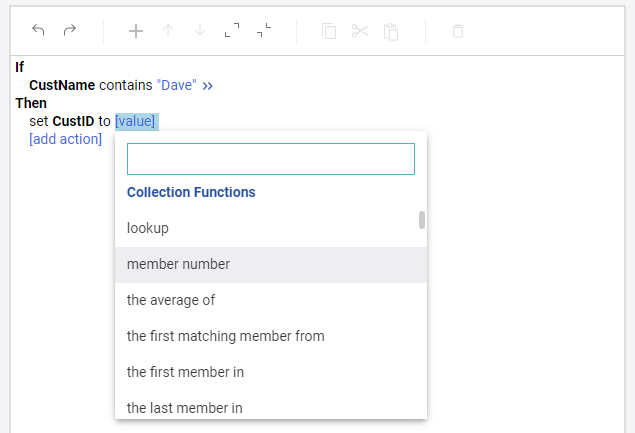Click the undo arrow icon
635x433 pixels.
point(38,30)
